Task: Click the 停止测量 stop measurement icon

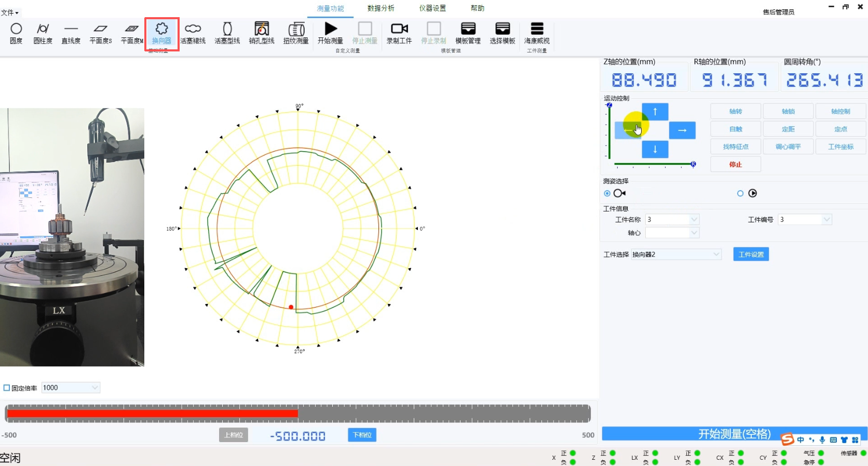Action: coord(365,33)
